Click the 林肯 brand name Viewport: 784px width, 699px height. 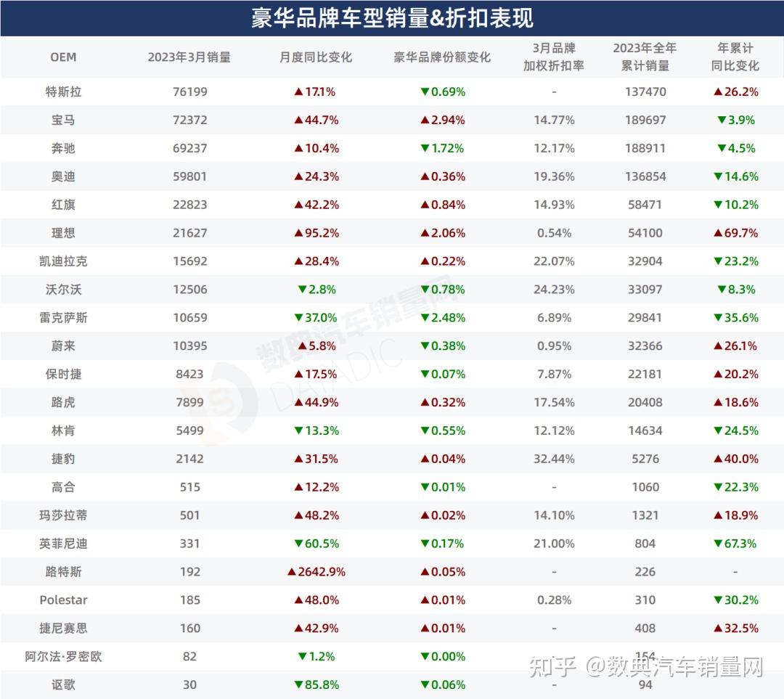[63, 431]
